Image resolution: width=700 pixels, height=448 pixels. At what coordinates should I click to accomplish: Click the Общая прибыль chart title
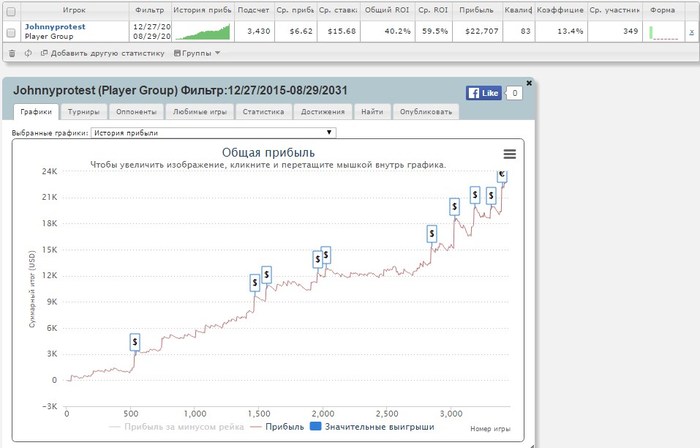click(x=268, y=153)
